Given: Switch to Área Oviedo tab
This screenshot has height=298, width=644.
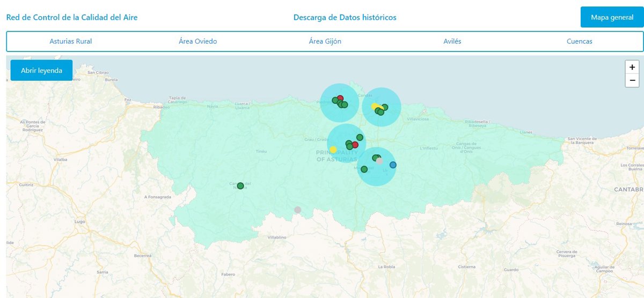Looking at the screenshot, I should (198, 41).
